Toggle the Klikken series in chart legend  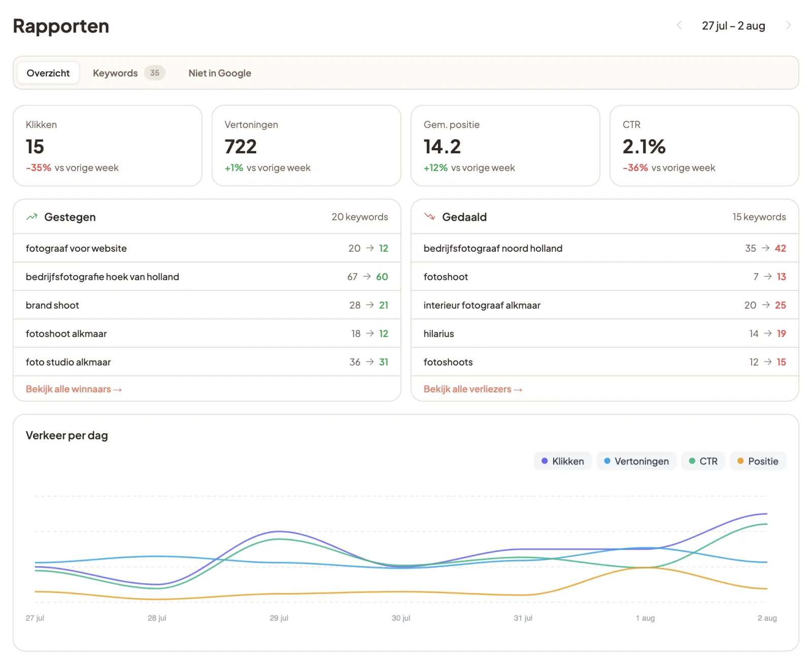pyautogui.click(x=563, y=461)
